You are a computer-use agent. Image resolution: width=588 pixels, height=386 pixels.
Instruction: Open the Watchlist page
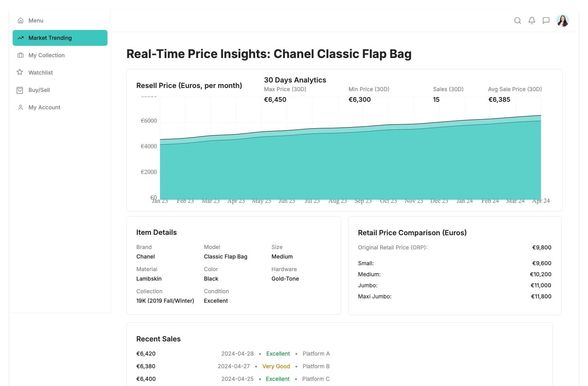tap(60, 73)
